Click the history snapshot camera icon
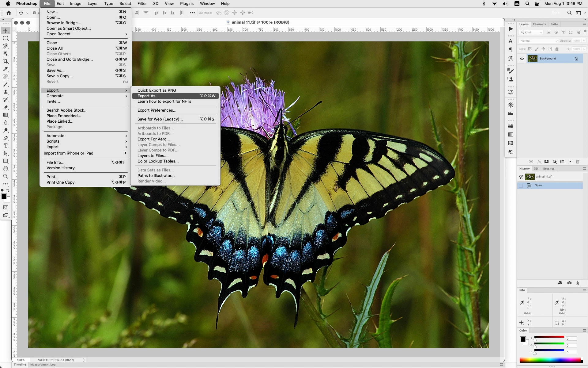Screen dimensions: 588x368 point(569,283)
